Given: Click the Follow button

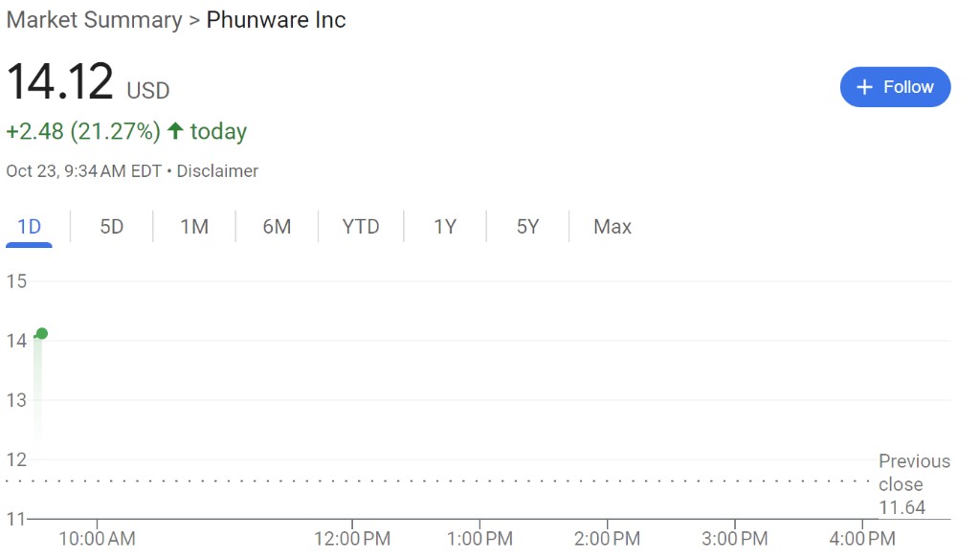Looking at the screenshot, I should tap(895, 87).
